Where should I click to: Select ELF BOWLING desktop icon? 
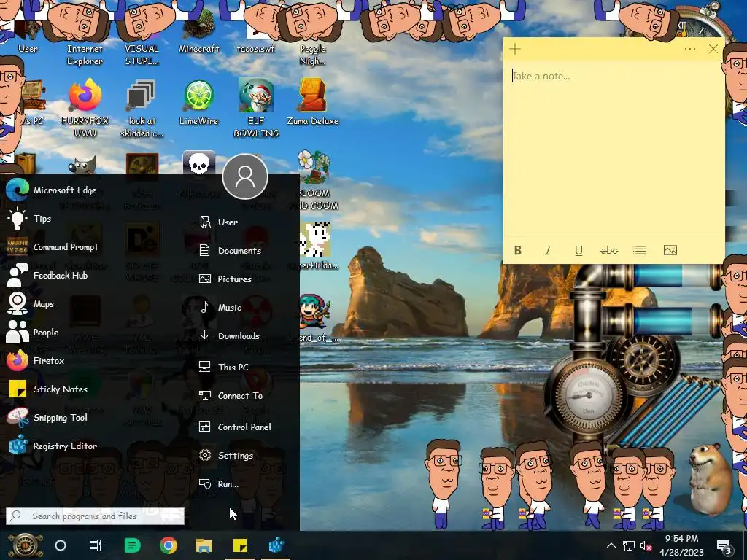(x=256, y=109)
